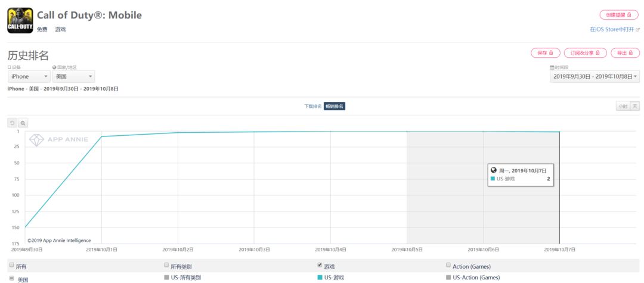Click the globe icon in the chart tooltip
The width and height of the screenshot is (644, 283).
click(494, 169)
